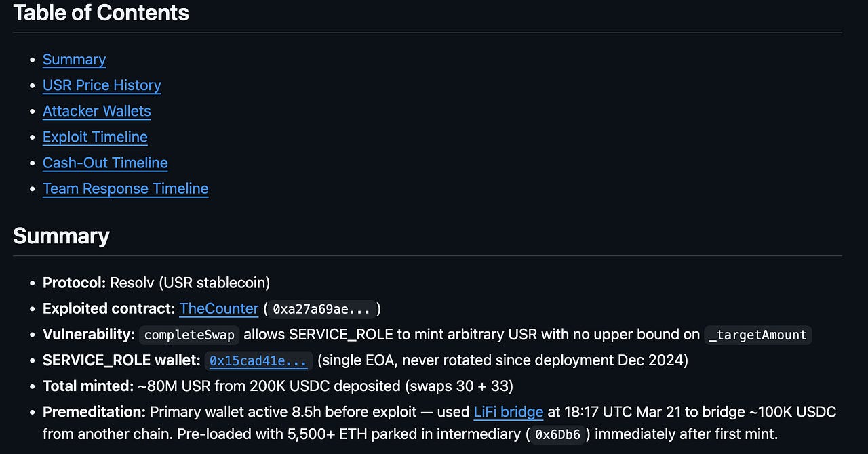Select the 0xa27a69ae... contract address code

click(321, 309)
